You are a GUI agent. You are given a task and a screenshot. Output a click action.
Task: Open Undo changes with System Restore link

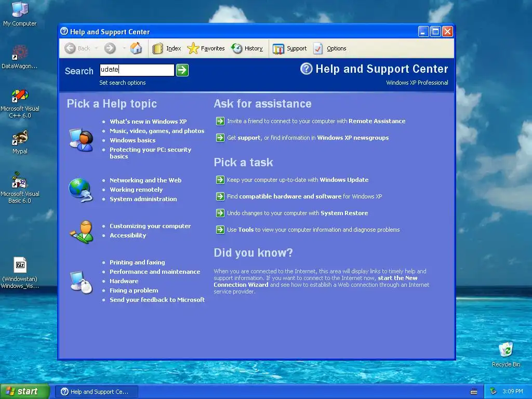[x=297, y=213]
